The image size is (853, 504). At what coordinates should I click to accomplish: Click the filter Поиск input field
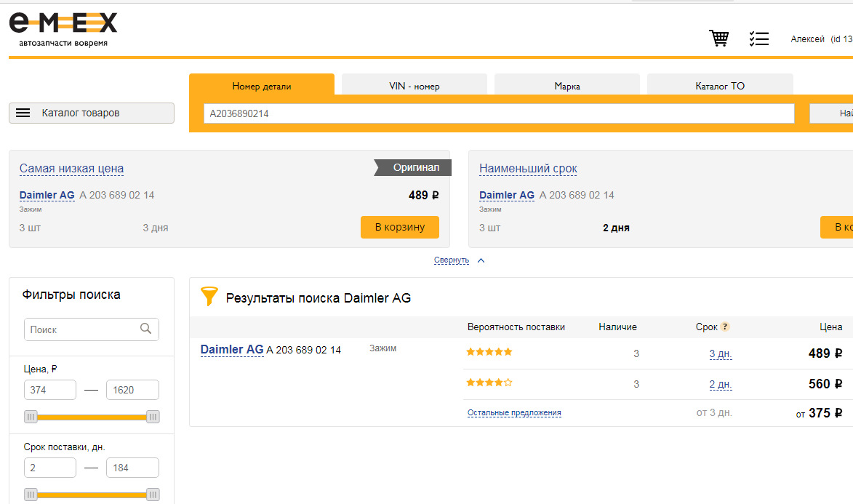click(x=92, y=329)
